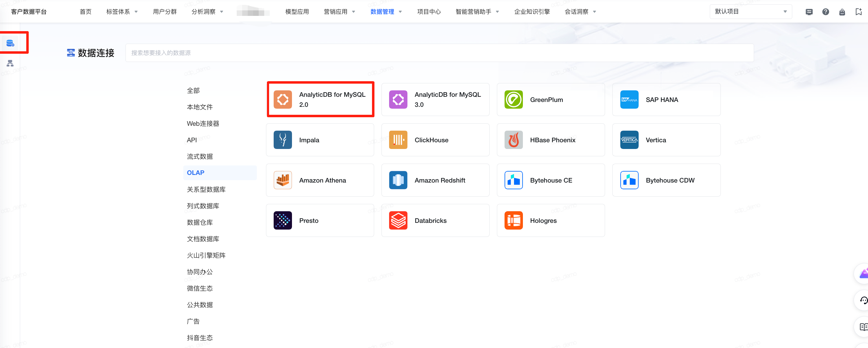Expand the 默认项目 project dropdown
The height and width of the screenshot is (348, 868).
pyautogui.click(x=750, y=12)
